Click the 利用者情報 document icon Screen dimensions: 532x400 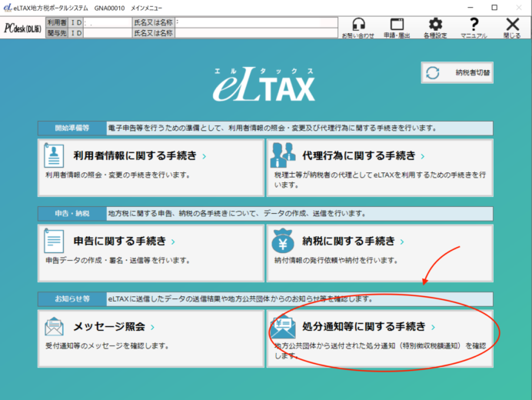54,155
